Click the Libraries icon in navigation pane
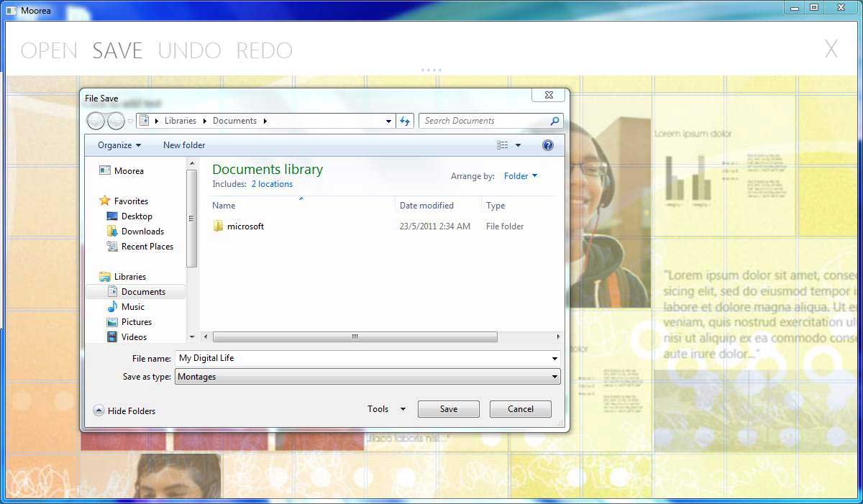This screenshot has width=863, height=504. [105, 277]
